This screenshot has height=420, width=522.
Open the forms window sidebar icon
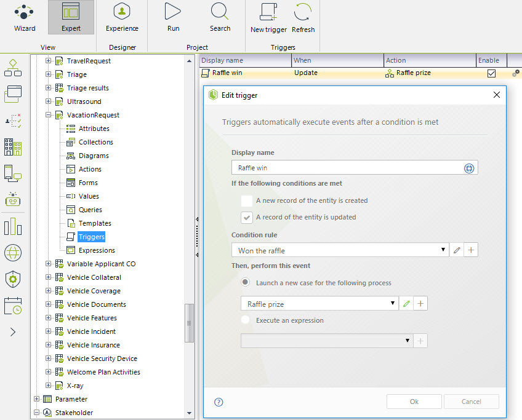pos(13,94)
